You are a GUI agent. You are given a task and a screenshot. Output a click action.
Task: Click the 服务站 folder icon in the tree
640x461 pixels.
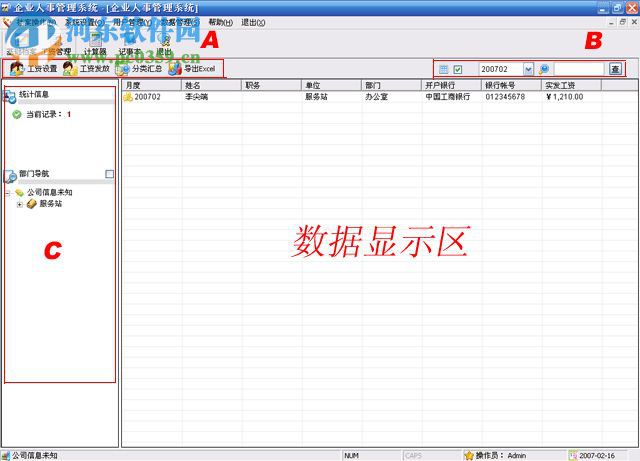tap(32, 203)
